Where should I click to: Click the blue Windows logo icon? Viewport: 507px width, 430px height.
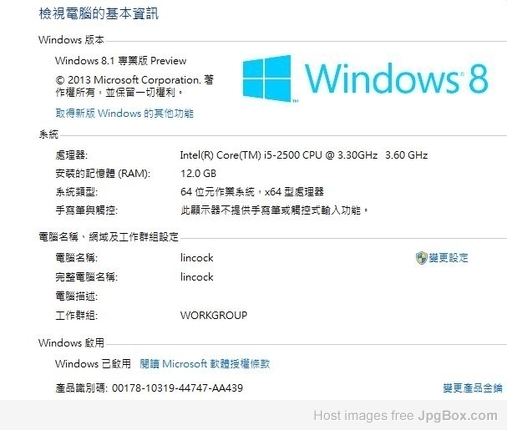267,78
